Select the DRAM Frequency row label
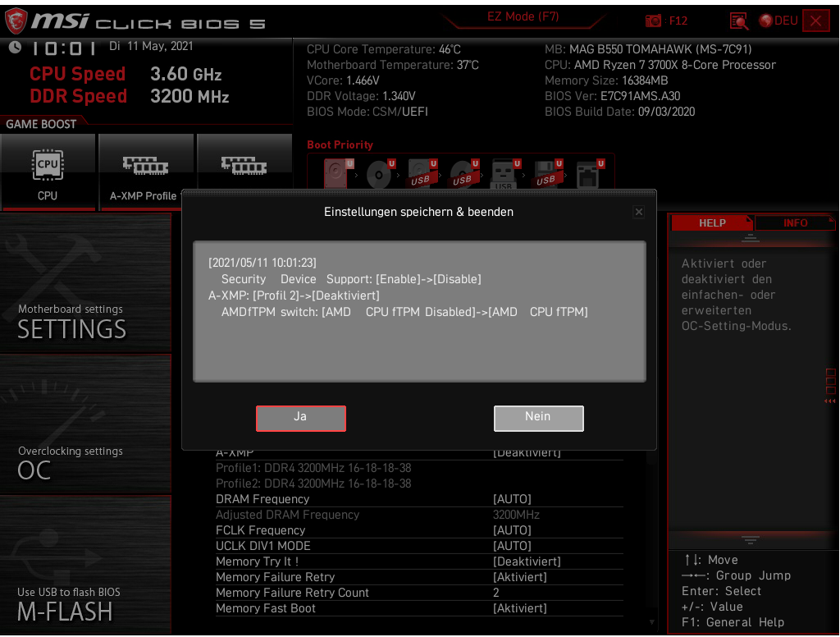This screenshot has height=637, width=840. click(262, 499)
